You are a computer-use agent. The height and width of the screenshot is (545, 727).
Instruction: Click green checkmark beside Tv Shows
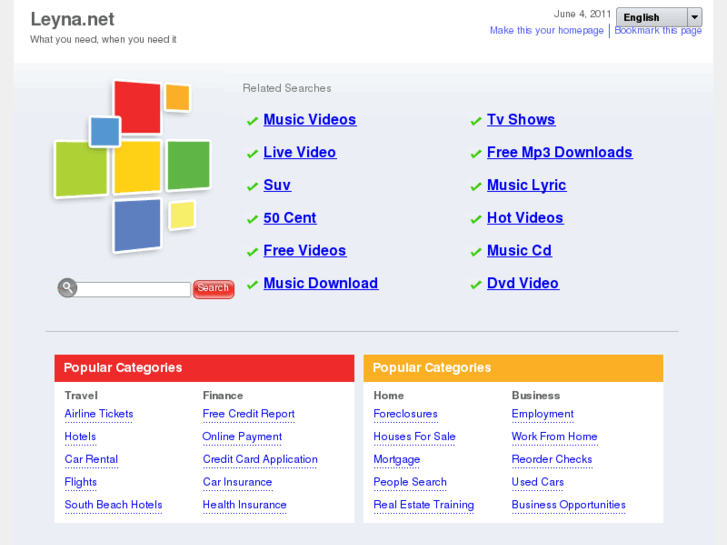(476, 121)
